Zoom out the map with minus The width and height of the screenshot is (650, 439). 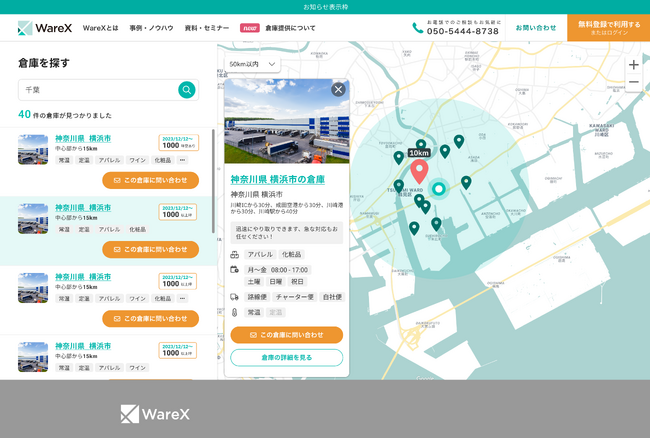(x=633, y=83)
